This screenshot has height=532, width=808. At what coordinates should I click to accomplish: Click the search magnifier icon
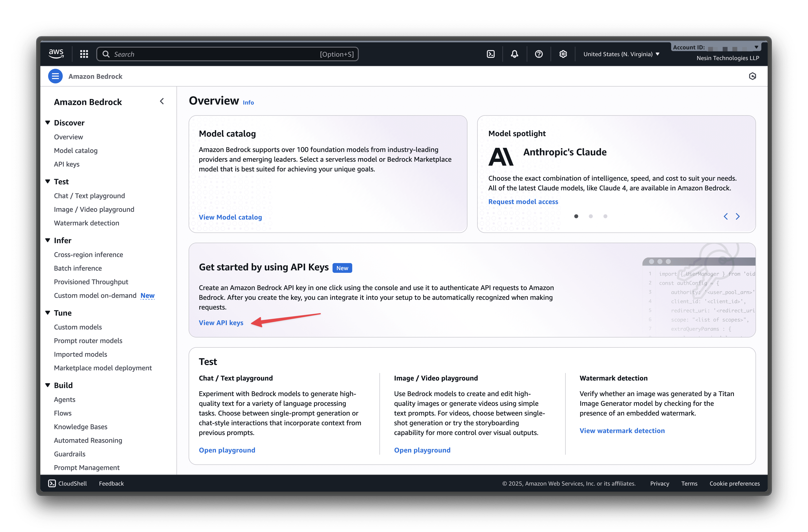[106, 54]
